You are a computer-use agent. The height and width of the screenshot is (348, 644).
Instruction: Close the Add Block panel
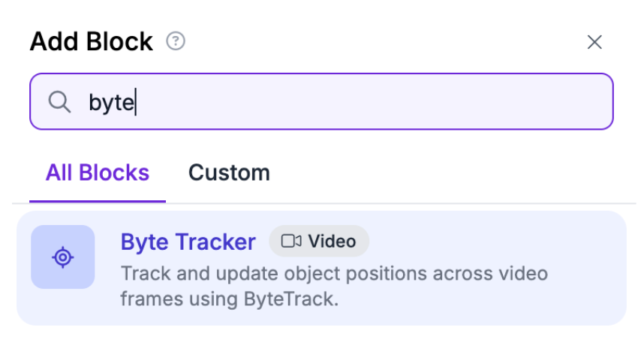click(594, 42)
